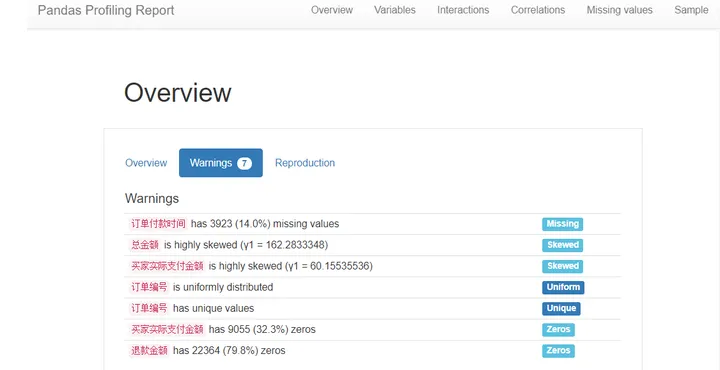Click the Skewed badge for 总金额

(x=562, y=245)
